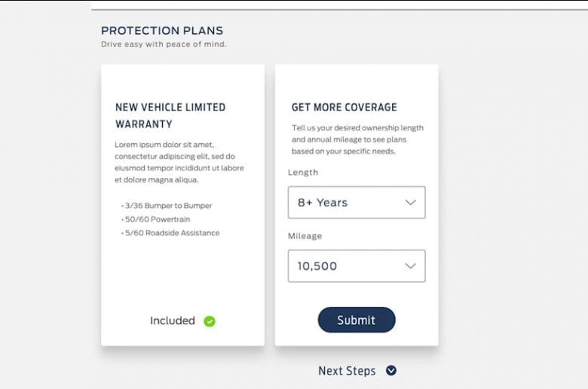Click the chevron arrow in Length dropdown
The width and height of the screenshot is (588, 389).
pyautogui.click(x=411, y=203)
